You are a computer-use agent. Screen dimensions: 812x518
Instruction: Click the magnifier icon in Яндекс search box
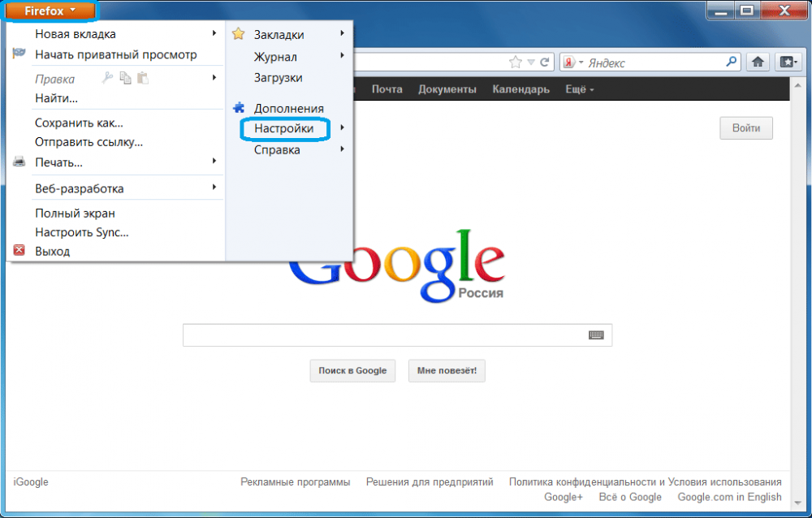[732, 62]
